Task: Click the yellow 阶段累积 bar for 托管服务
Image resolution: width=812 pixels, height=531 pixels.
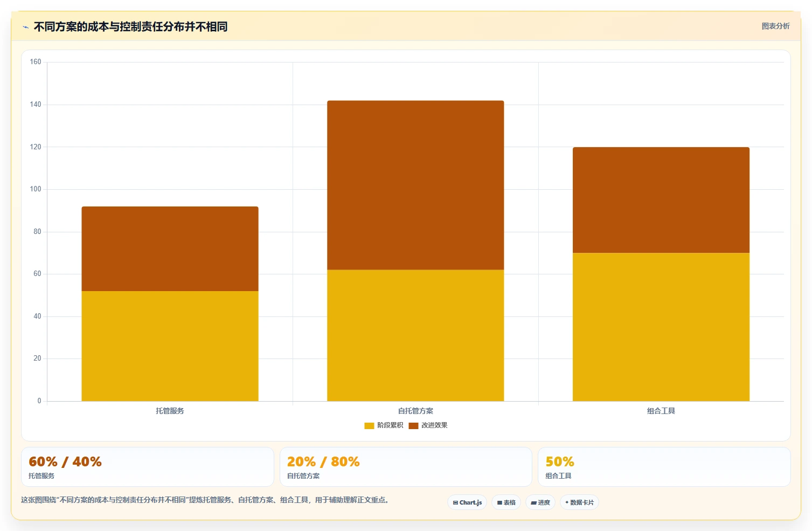Action: click(x=170, y=346)
